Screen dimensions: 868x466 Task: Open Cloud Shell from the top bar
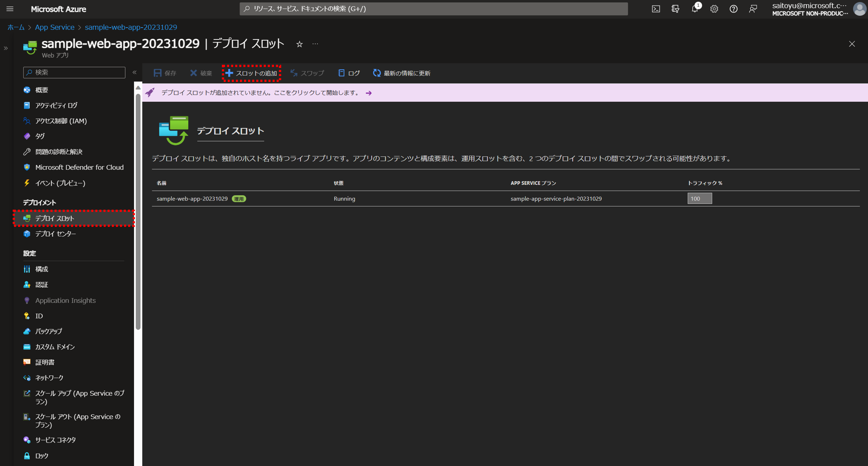click(x=656, y=9)
